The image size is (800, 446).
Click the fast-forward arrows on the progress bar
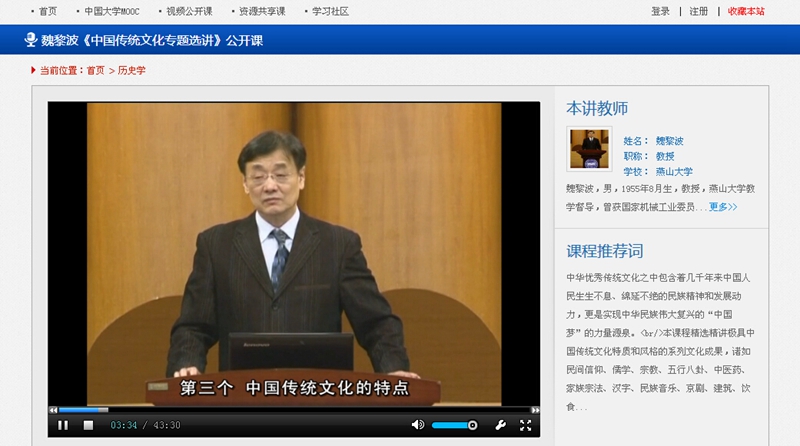535,410
